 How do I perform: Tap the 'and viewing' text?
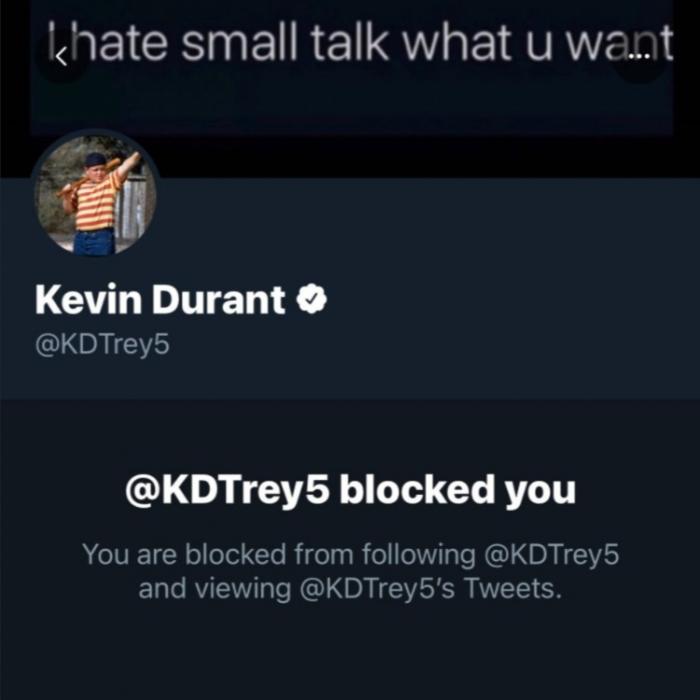point(214,589)
